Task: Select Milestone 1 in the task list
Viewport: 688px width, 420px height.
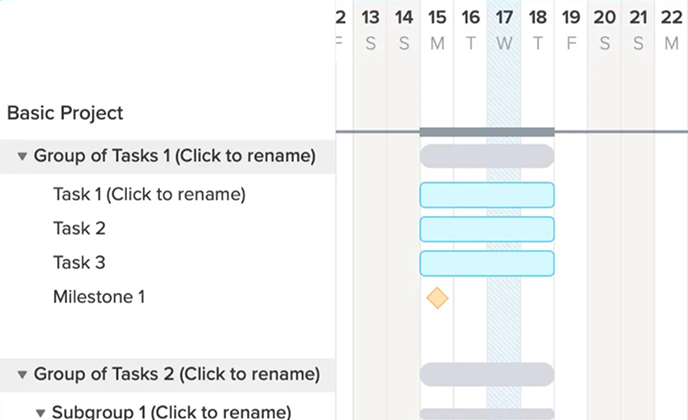Action: [x=99, y=296]
